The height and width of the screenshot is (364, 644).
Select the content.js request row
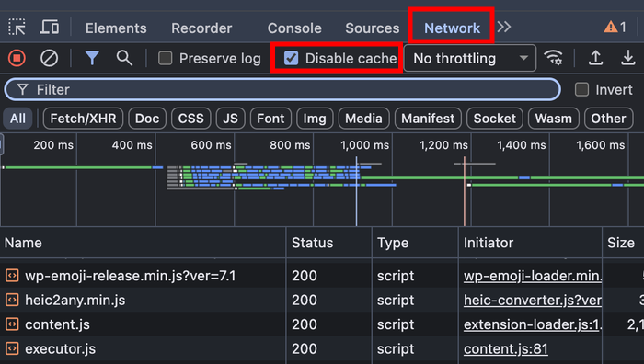(x=322, y=324)
